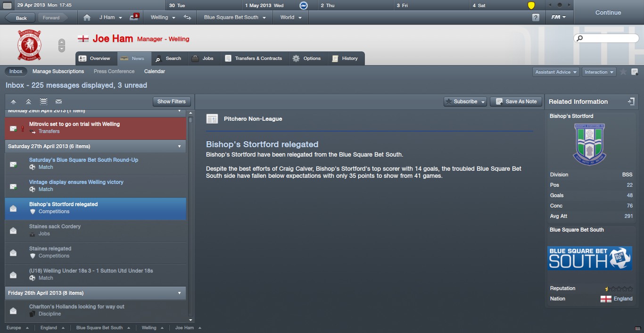Open the help question mark icon
This screenshot has width=644, height=333.
coord(536,17)
